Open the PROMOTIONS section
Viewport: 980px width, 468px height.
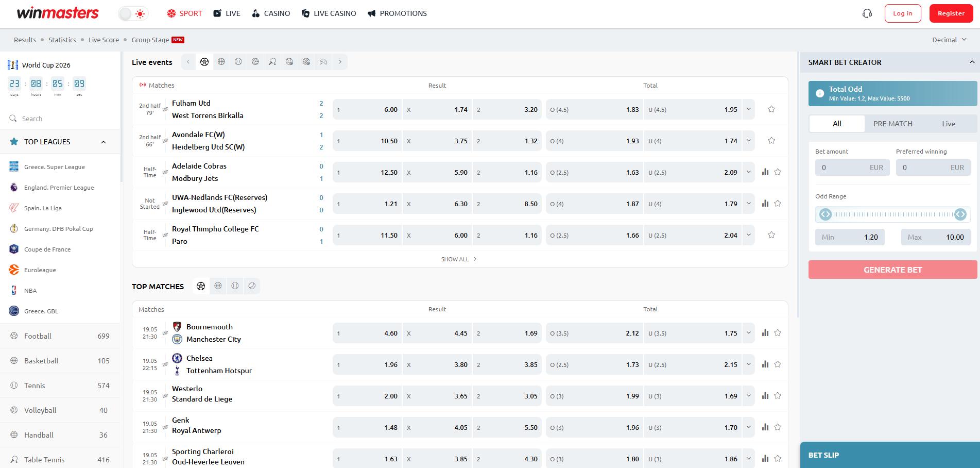[x=397, y=13]
